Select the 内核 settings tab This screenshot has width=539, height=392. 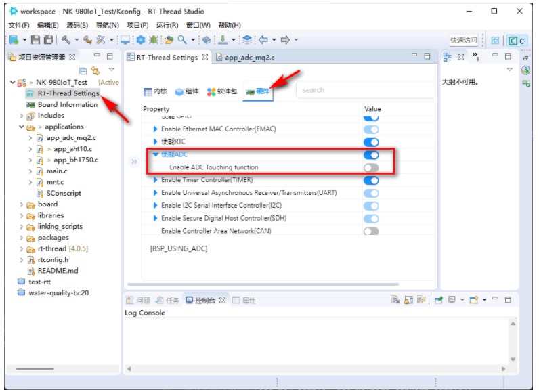click(x=155, y=91)
